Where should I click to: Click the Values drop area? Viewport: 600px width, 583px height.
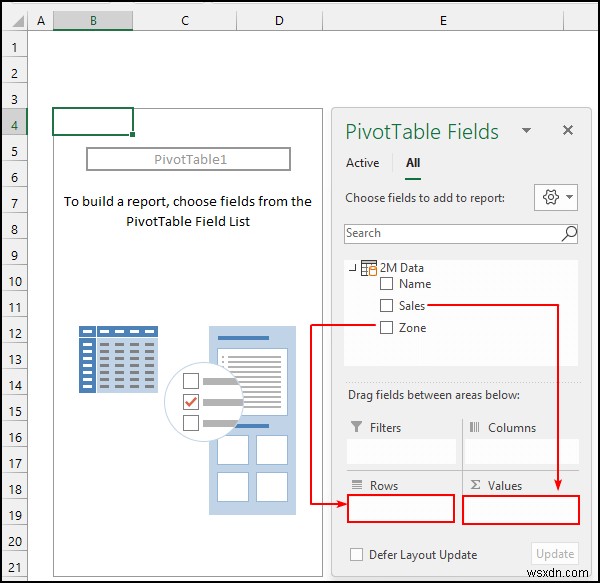[x=521, y=510]
